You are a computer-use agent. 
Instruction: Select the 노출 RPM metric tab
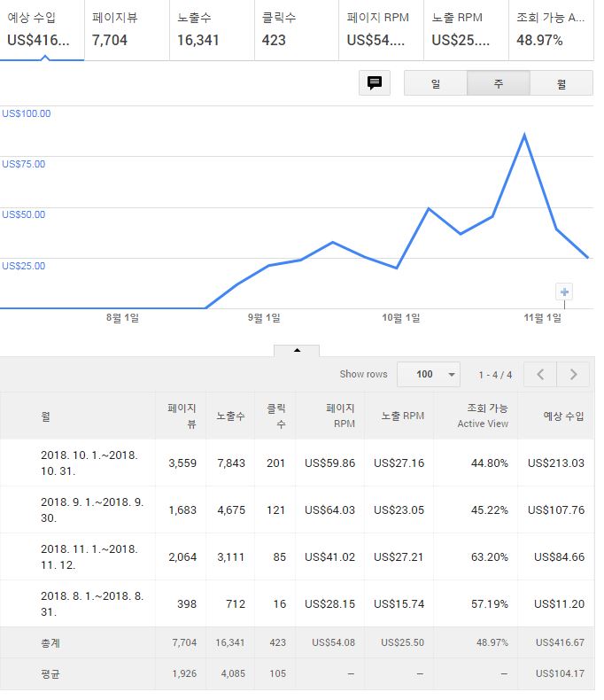pyautogui.click(x=467, y=29)
